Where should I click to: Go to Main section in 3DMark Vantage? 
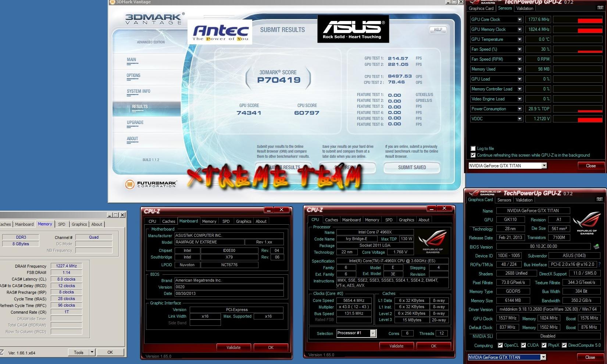click(131, 60)
